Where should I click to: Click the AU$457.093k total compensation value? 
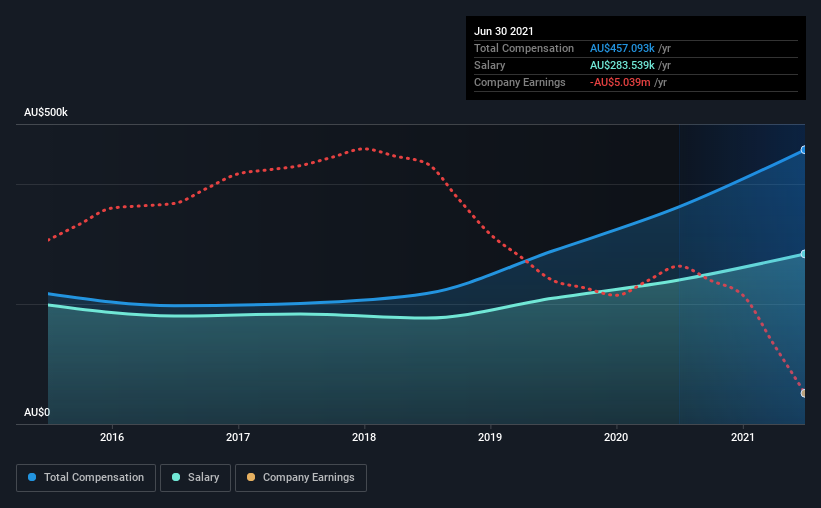622,48
